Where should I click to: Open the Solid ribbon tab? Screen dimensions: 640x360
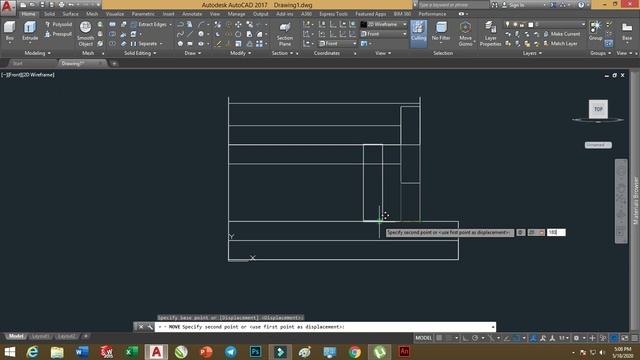pyautogui.click(x=49, y=14)
